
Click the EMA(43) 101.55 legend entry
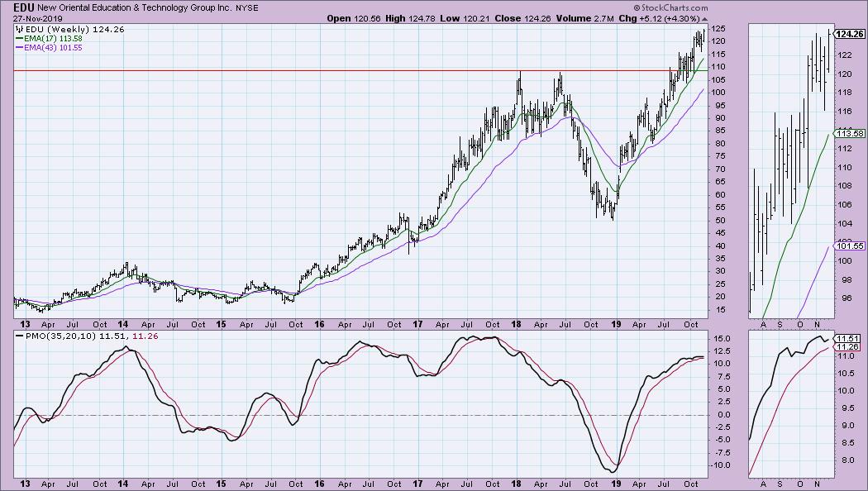tap(53, 48)
